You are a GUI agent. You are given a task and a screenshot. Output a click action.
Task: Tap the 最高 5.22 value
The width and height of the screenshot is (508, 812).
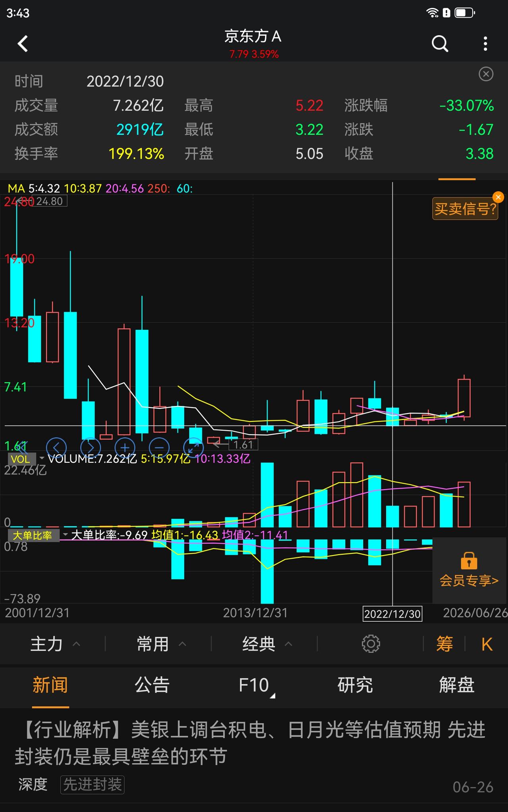point(310,105)
